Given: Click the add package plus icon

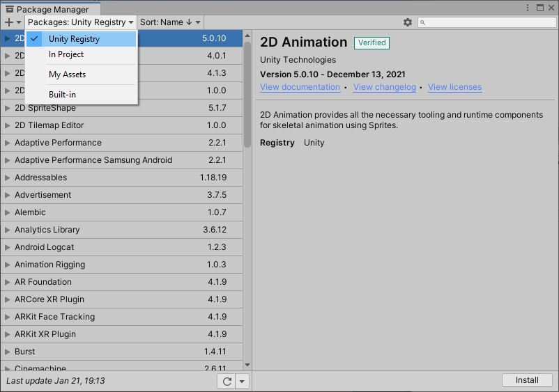Looking at the screenshot, I should (x=9, y=22).
